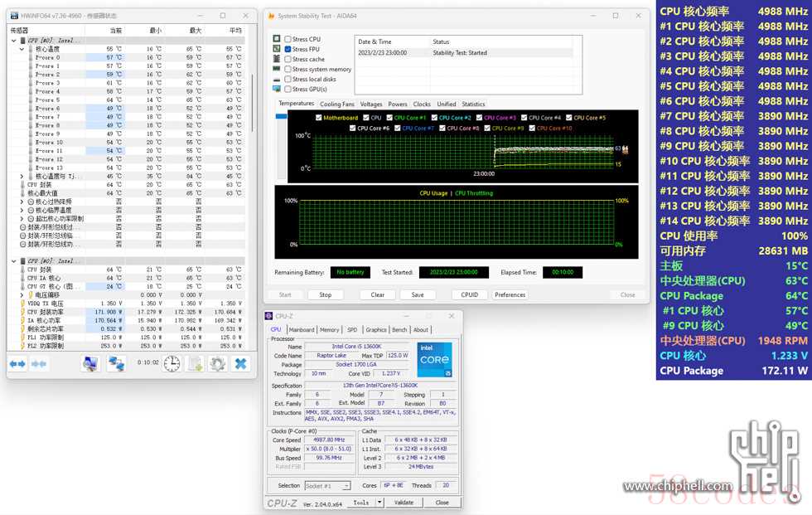Click blue slider handle beside temperature graph
This screenshot has width=812, height=515.
[281, 117]
